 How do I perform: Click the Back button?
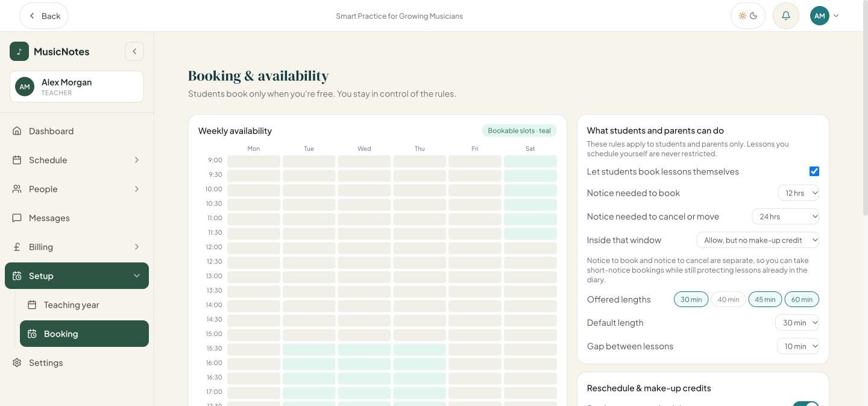tap(44, 16)
